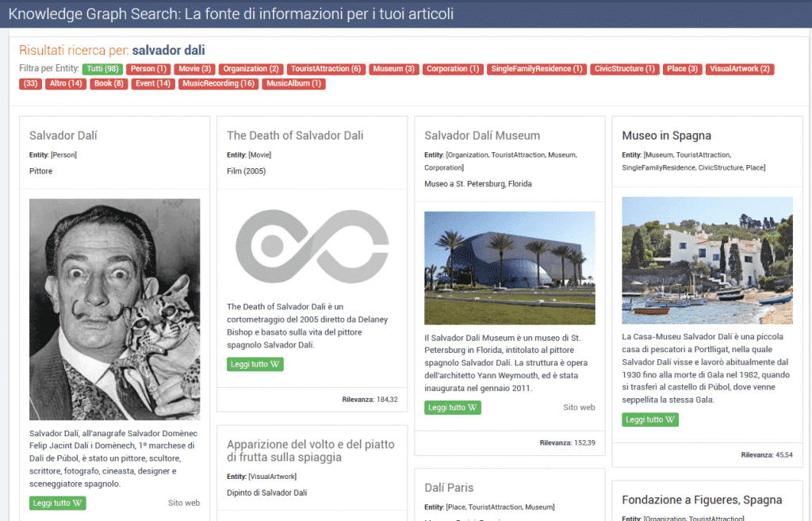Click the 'Film (2005)' subtitle
The height and width of the screenshot is (521, 812).
[x=246, y=171]
